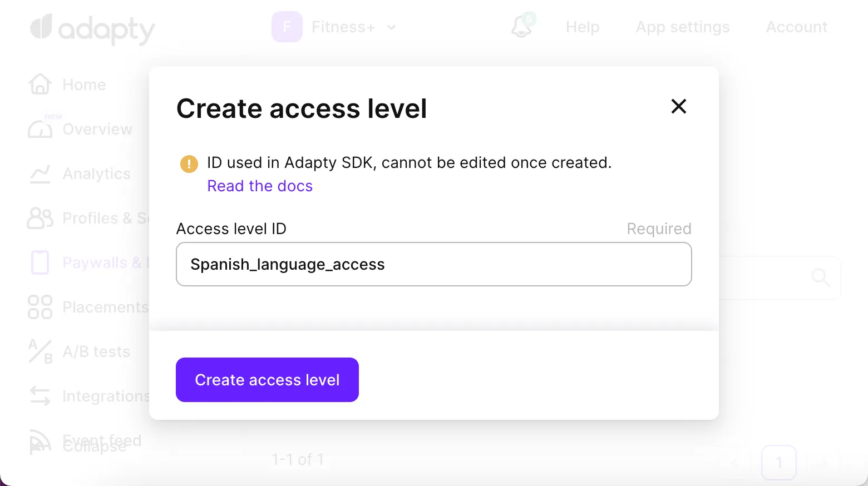The height and width of the screenshot is (486, 868).
Task: Click the Placements grid icon
Action: pyautogui.click(x=40, y=307)
